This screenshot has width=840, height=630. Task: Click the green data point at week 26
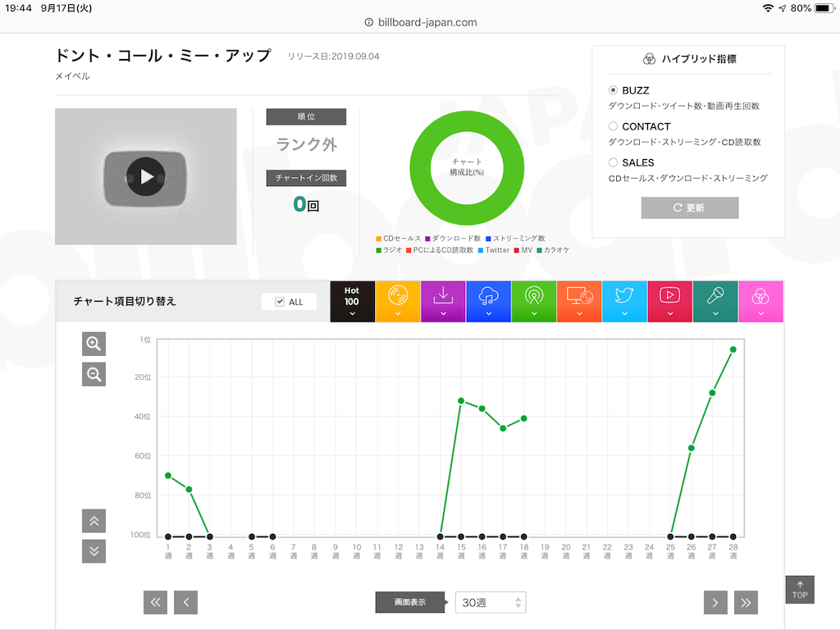(x=691, y=448)
